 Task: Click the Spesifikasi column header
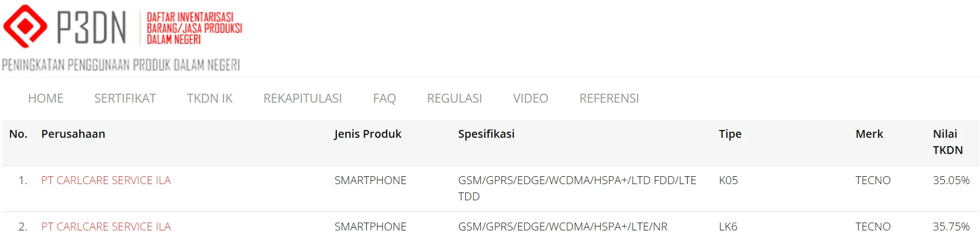click(x=486, y=134)
